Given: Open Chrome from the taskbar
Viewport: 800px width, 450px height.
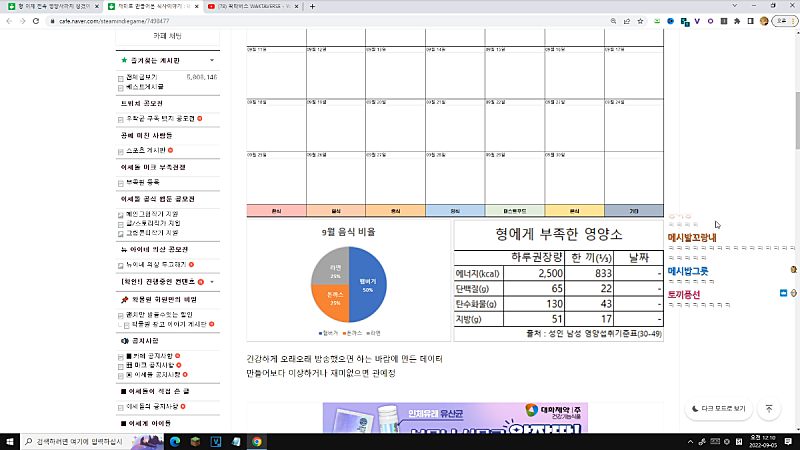Looking at the screenshot, I should click(x=257, y=441).
